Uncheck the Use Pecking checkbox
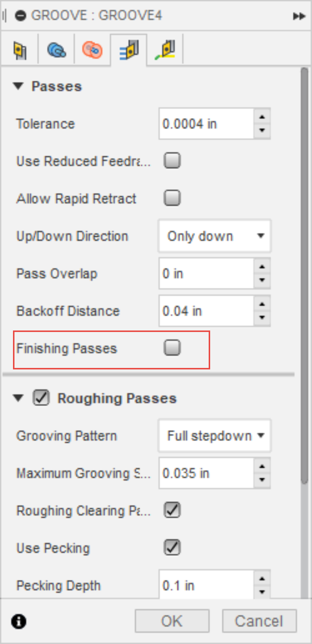This screenshot has width=312, height=644. (x=171, y=548)
